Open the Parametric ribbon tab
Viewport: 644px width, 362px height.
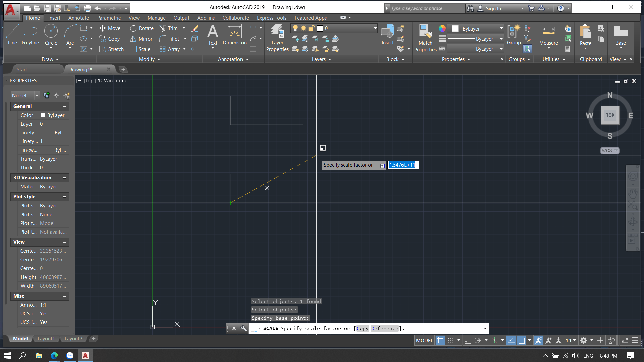tap(109, 18)
